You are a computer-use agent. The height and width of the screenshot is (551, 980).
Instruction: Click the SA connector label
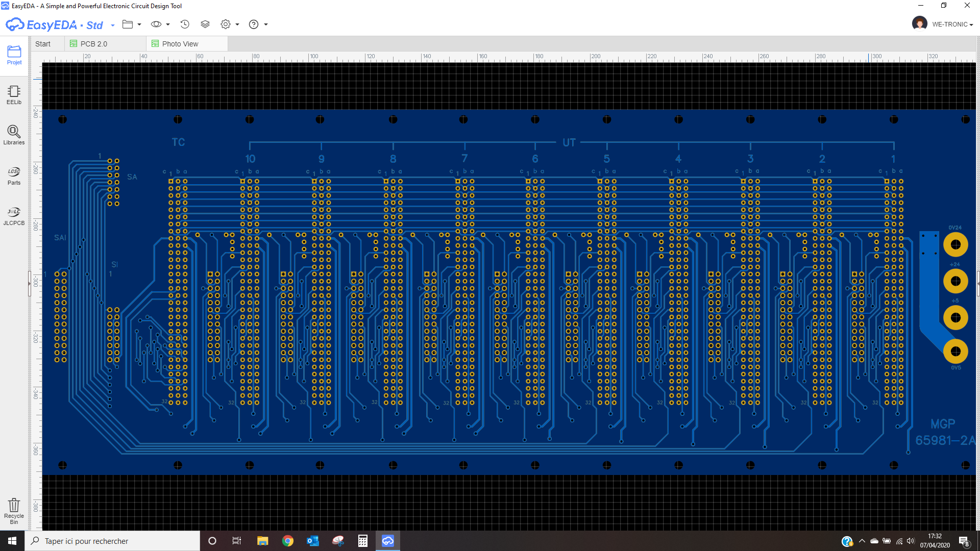click(x=132, y=177)
